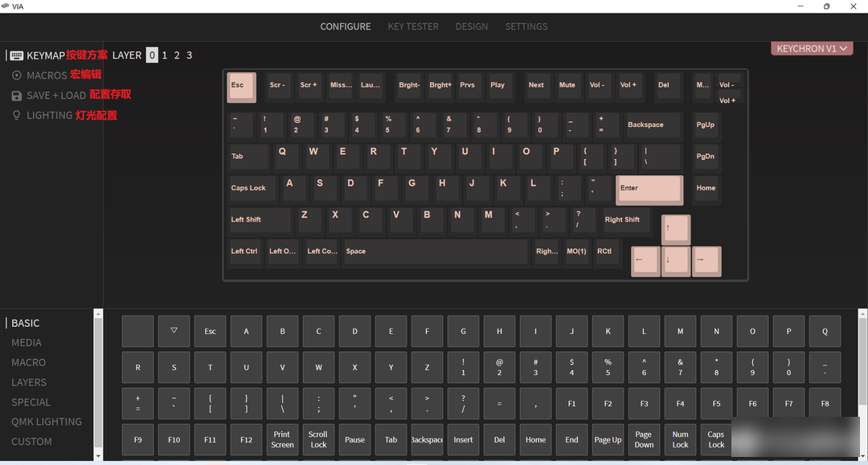This screenshot has width=868, height=465.
Task: Open the DESIGN tab
Action: [472, 27]
